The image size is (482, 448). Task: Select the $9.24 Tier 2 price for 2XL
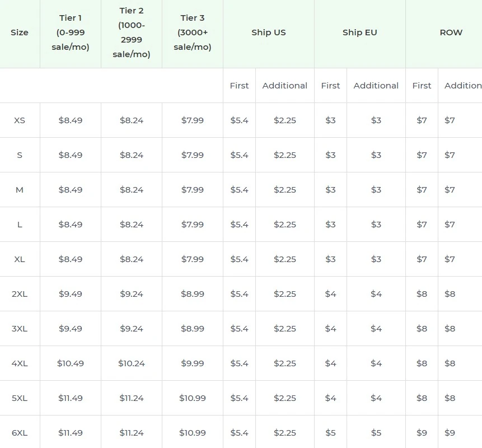click(131, 293)
